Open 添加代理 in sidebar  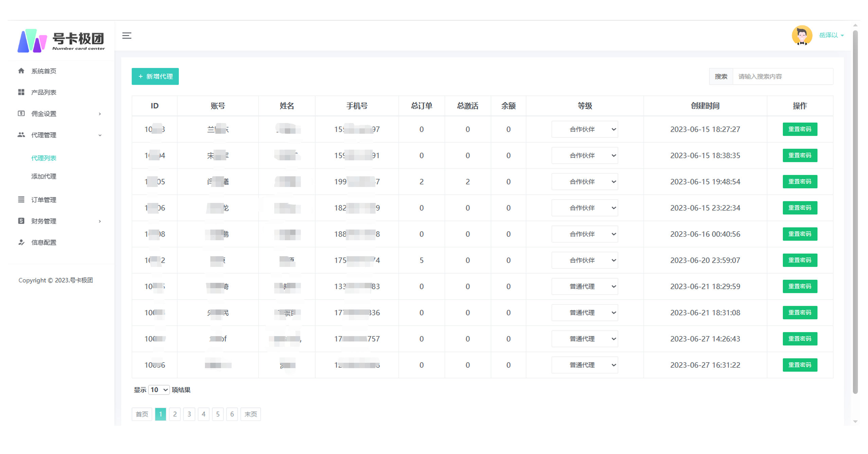click(x=44, y=176)
